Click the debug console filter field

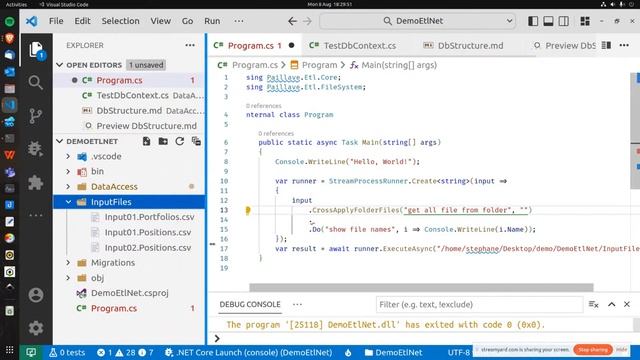click(x=479, y=304)
